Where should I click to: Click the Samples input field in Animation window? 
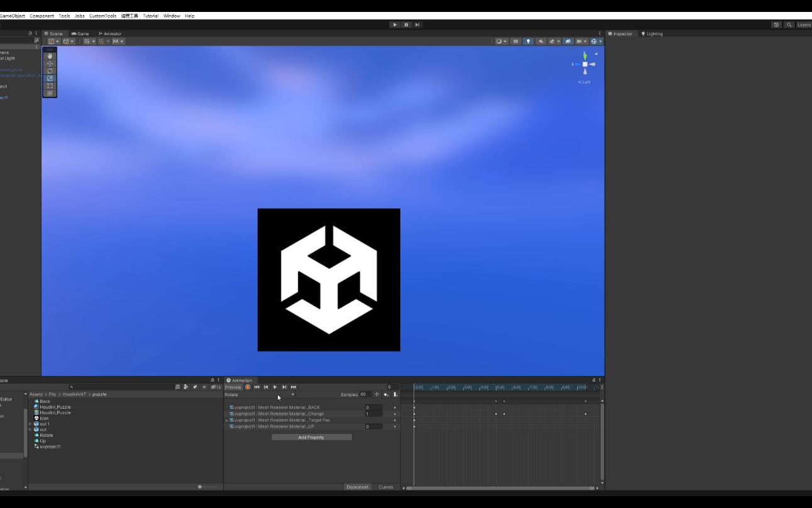click(365, 394)
